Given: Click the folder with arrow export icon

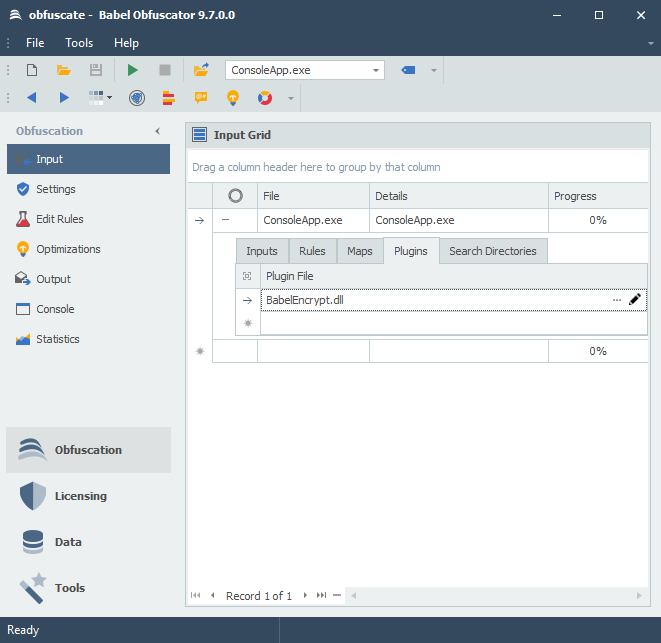Looking at the screenshot, I should coord(201,70).
